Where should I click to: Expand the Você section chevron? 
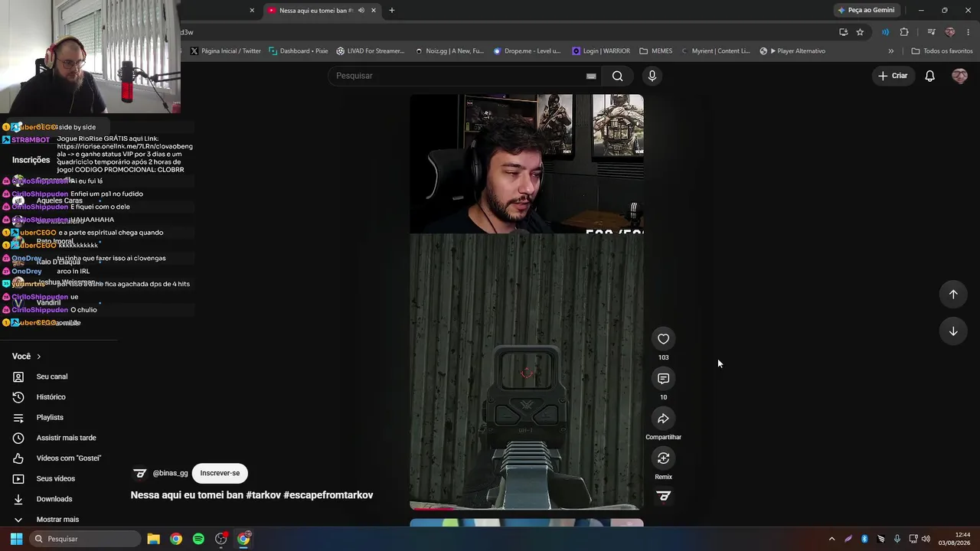pos(38,357)
